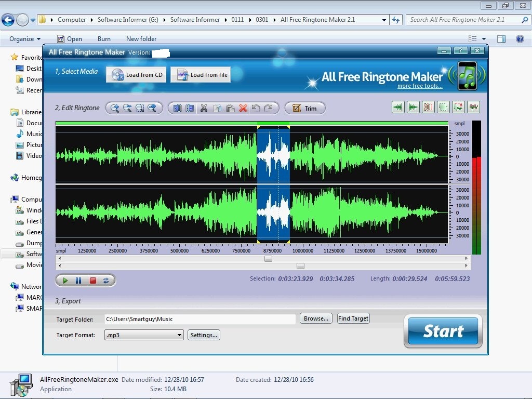Viewport: 532px width, 399px height.
Task: Open the Target Format dropdown
Action: (179, 335)
